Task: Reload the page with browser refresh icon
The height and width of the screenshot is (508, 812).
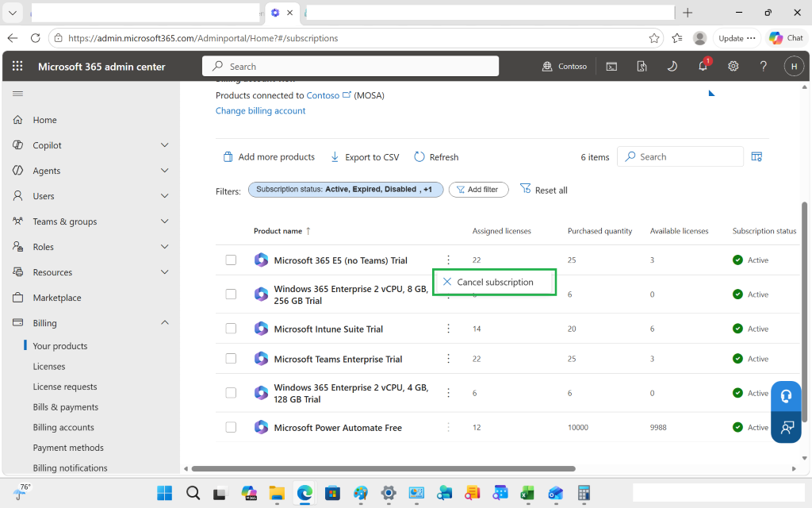Action: [x=35, y=38]
